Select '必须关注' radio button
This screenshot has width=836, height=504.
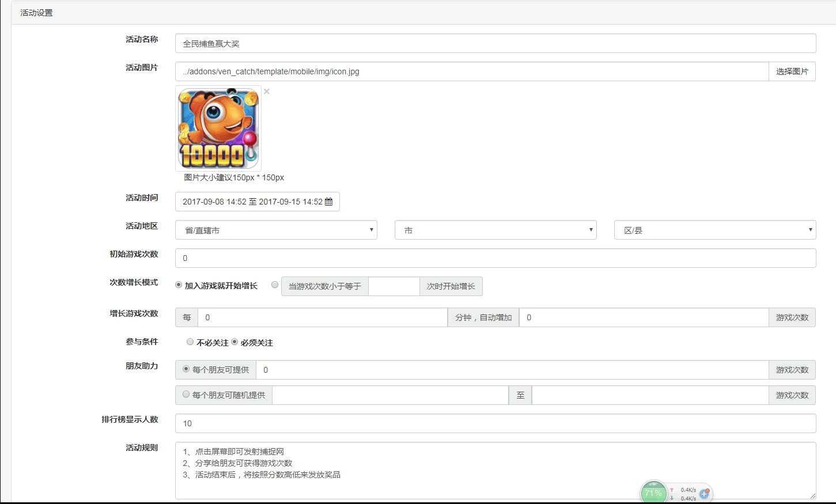[234, 342]
